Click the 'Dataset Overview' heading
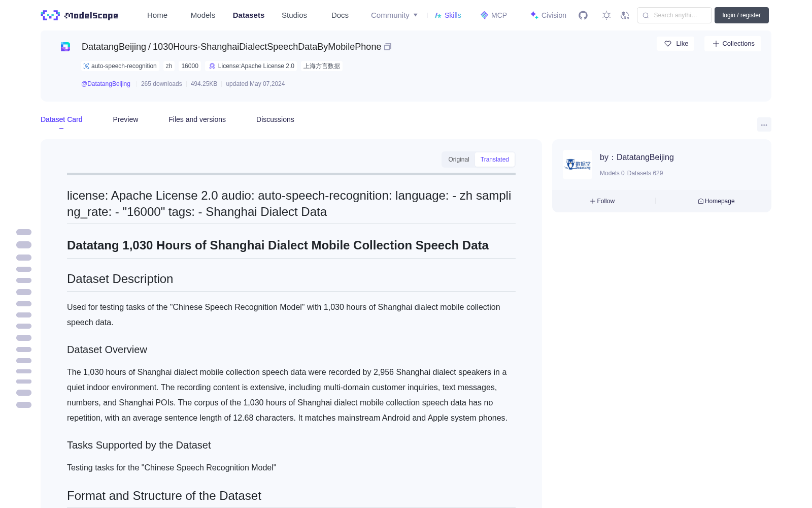Viewport: 812px width, 508px height. pos(107,350)
